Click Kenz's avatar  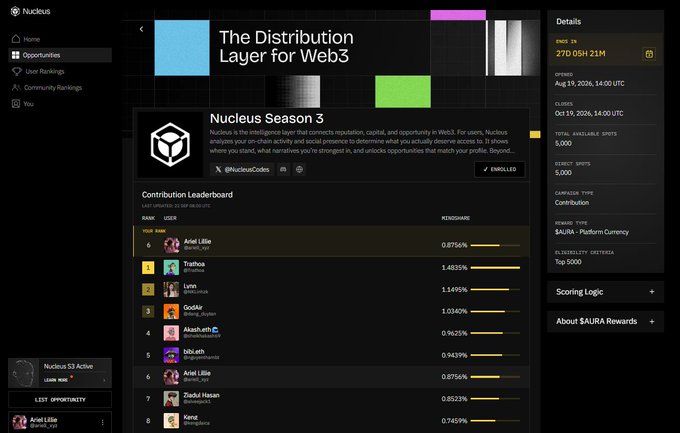coord(171,420)
